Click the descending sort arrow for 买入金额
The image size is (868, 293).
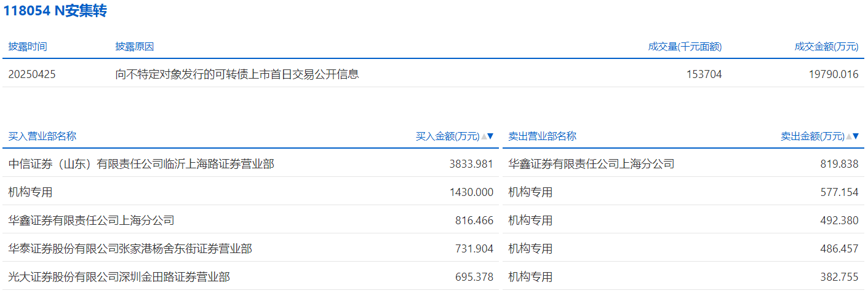[490, 136]
